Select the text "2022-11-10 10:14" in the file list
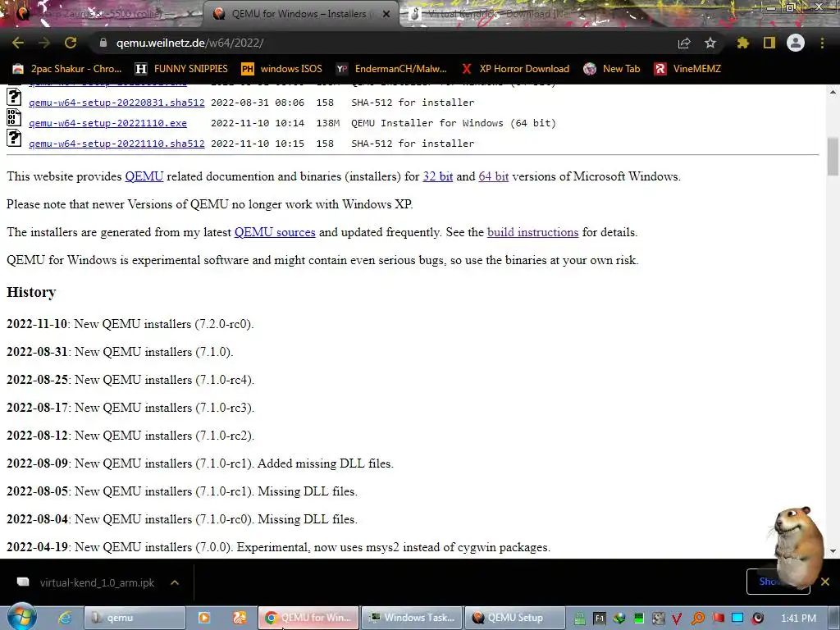Screen dimensions: 840x630 pos(257,123)
